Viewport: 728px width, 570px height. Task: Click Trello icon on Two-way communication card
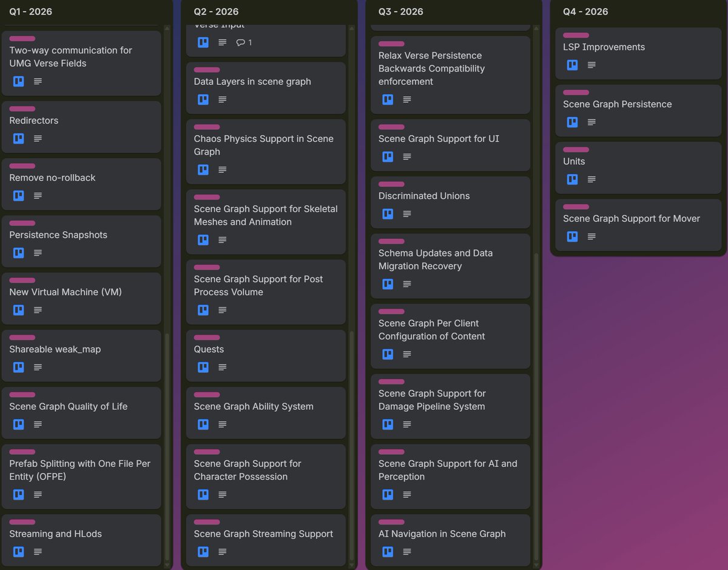[19, 81]
